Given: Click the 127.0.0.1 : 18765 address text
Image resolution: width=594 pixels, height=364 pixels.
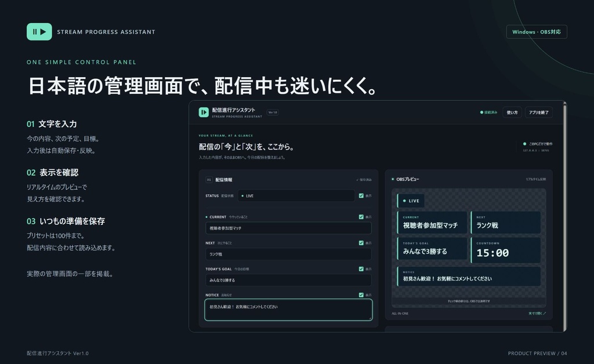Looking at the screenshot, I should [535, 151].
